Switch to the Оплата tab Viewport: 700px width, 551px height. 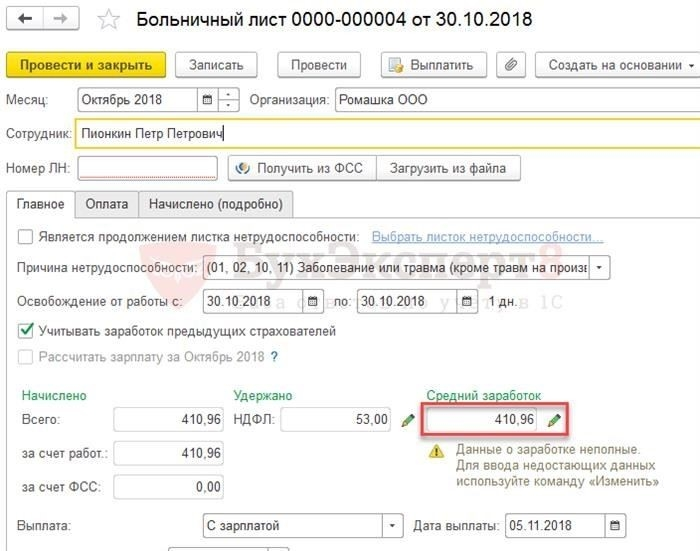[107, 204]
